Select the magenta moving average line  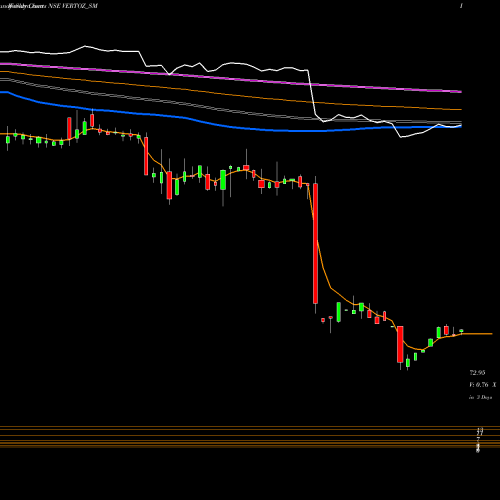tap(231, 78)
